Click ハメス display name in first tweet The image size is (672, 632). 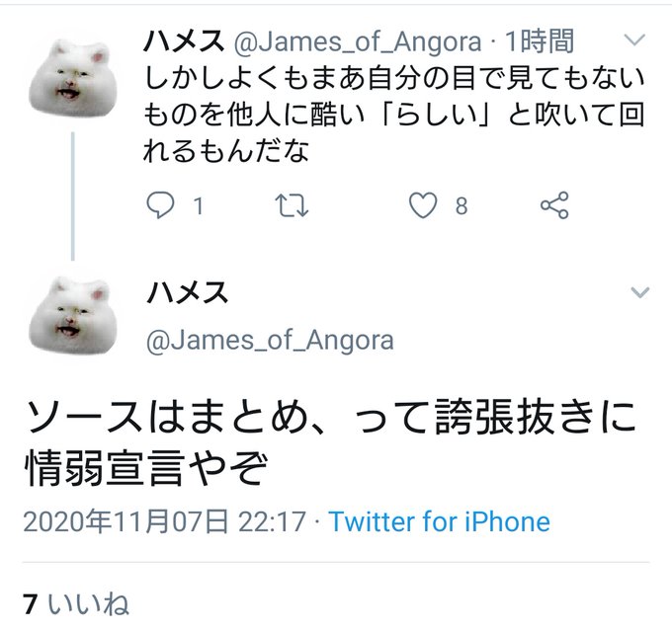tap(184, 41)
